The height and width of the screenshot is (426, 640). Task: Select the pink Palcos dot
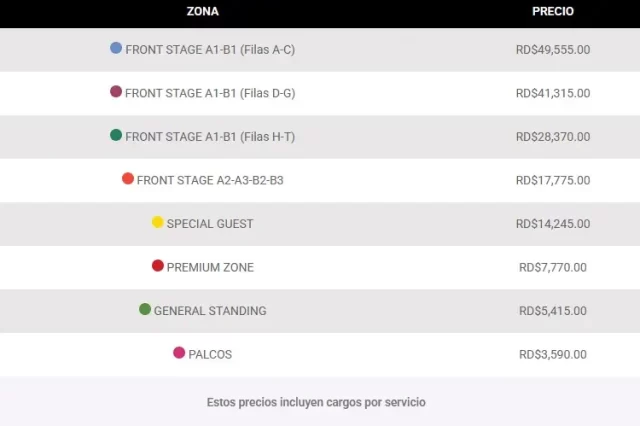[179, 353]
